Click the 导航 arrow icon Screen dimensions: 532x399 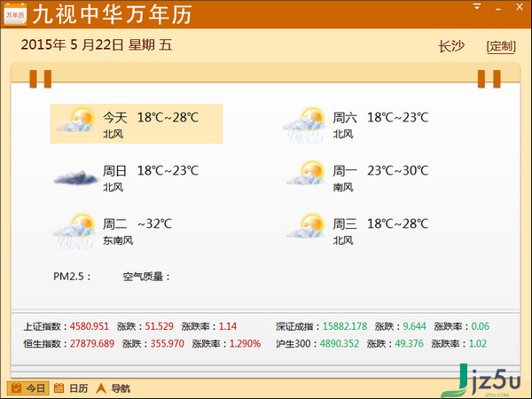coord(101,388)
